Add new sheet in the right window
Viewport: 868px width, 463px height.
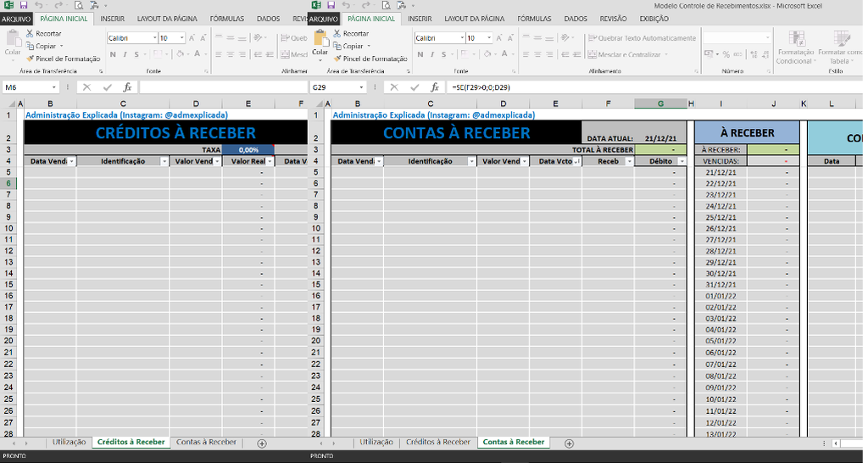(569, 443)
